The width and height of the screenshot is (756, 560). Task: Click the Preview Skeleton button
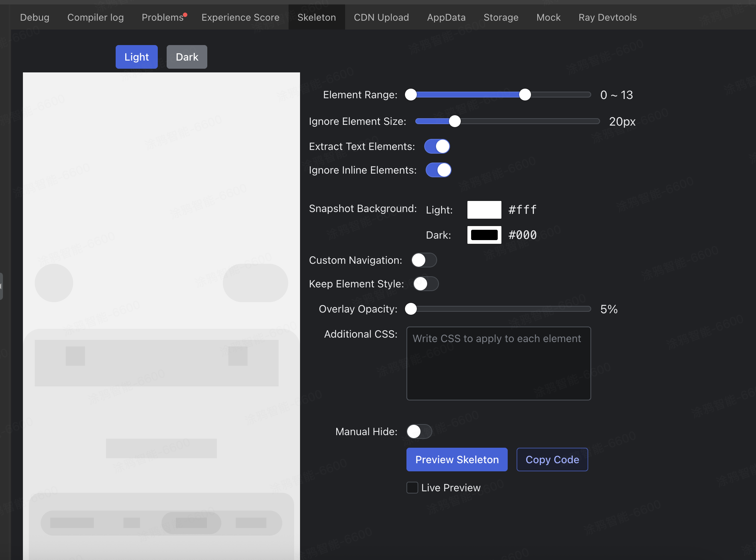coord(457,460)
